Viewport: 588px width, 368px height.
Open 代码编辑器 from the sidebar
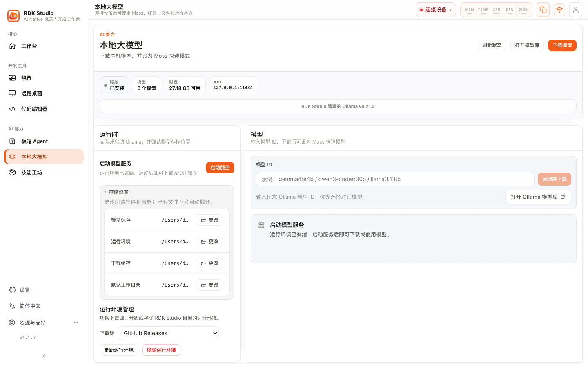(44, 109)
